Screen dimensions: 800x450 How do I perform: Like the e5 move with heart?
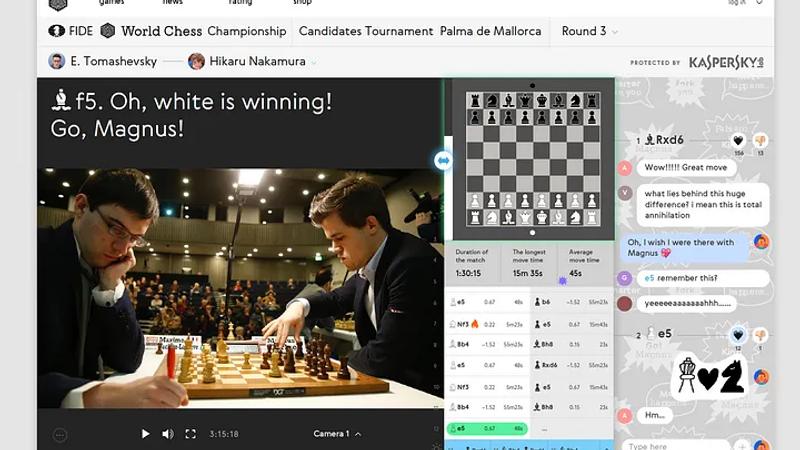738,335
